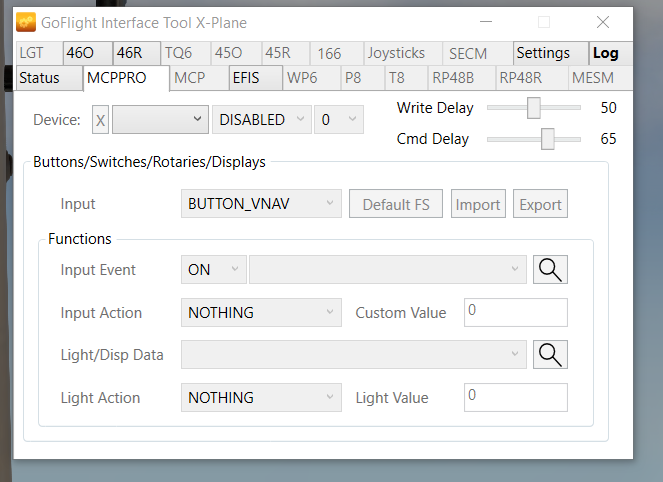Viewport: 663px width, 482px height.
Task: Click the magnifier icon beside Light/Disp Data
Action: point(550,354)
